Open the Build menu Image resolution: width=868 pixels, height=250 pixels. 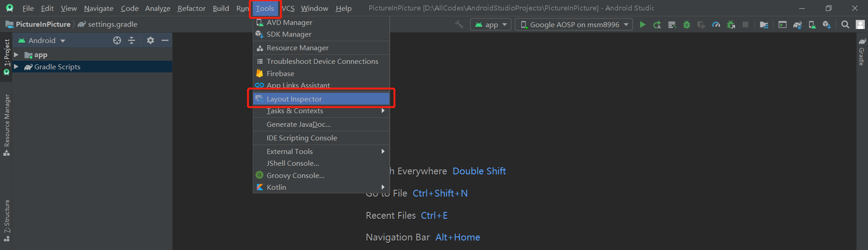pos(221,8)
